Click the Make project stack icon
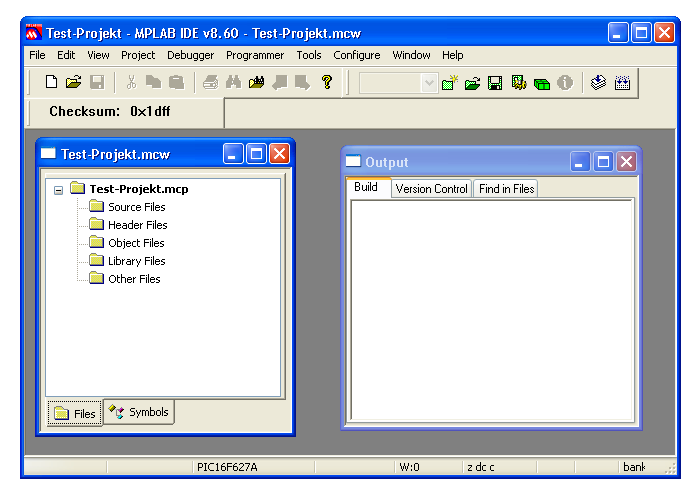Viewport: 700px width, 500px height. pos(598,83)
